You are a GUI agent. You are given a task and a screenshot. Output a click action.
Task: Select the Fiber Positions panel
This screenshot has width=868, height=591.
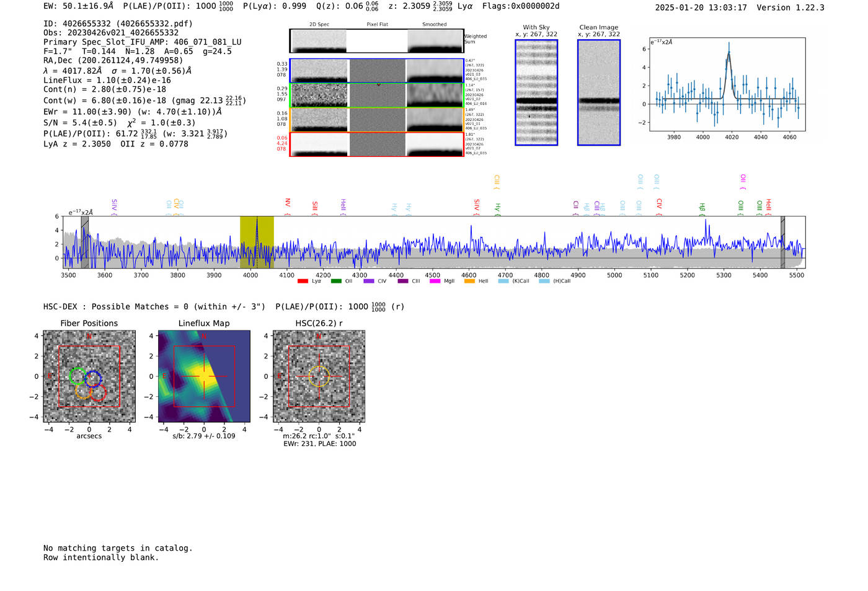(89, 376)
